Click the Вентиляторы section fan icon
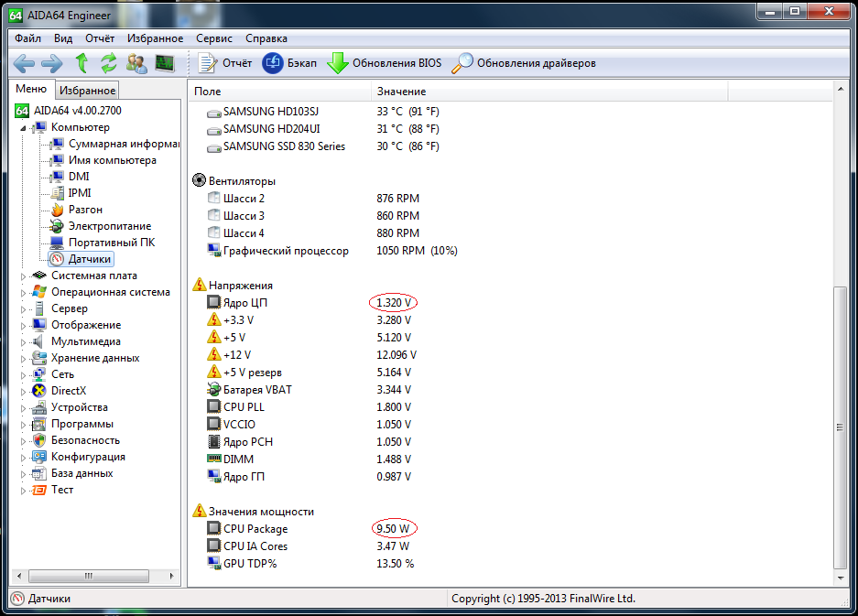Viewport: 858px width, 616px height. [x=200, y=180]
